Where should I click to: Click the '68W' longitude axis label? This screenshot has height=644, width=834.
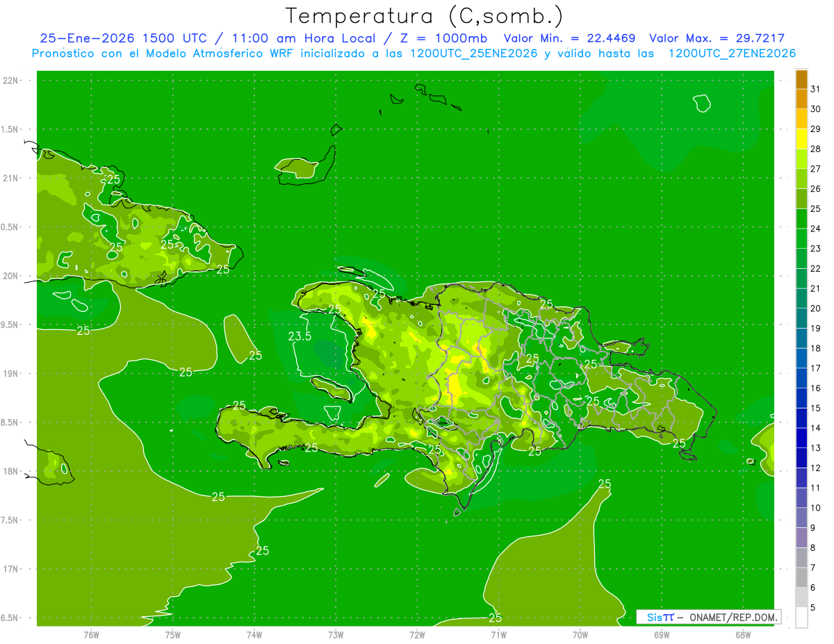(x=743, y=635)
